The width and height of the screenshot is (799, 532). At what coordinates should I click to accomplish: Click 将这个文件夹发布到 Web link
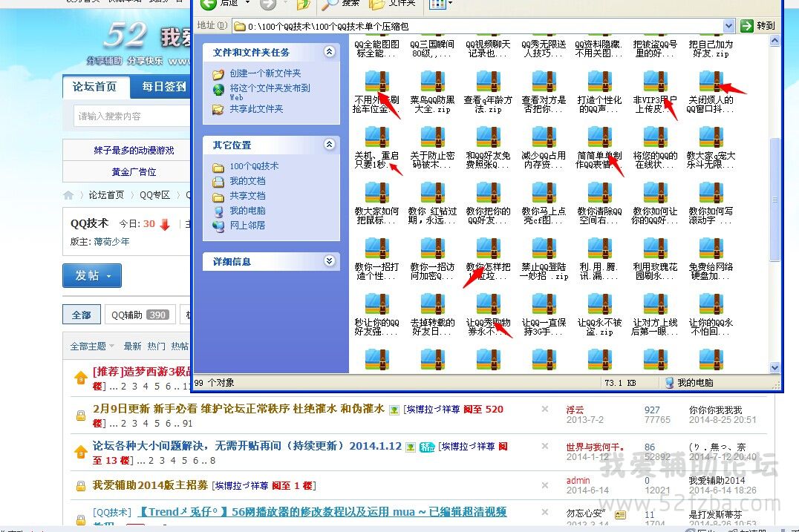click(270, 92)
